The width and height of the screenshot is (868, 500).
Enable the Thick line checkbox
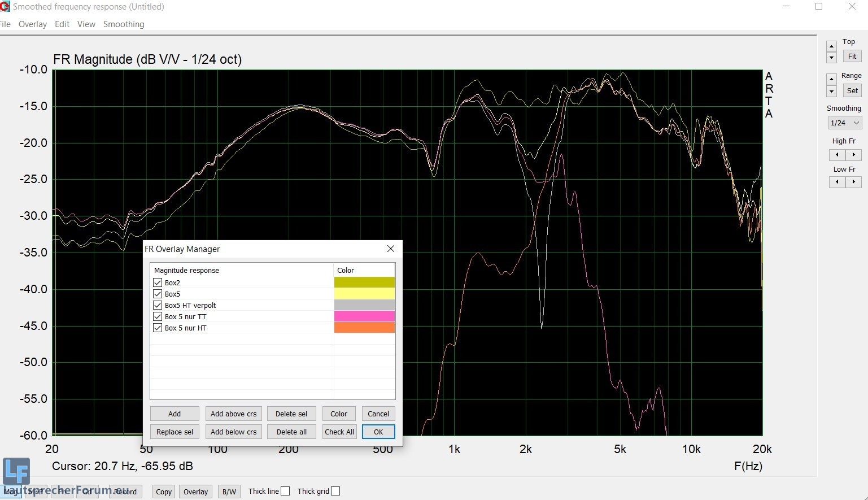pos(285,491)
